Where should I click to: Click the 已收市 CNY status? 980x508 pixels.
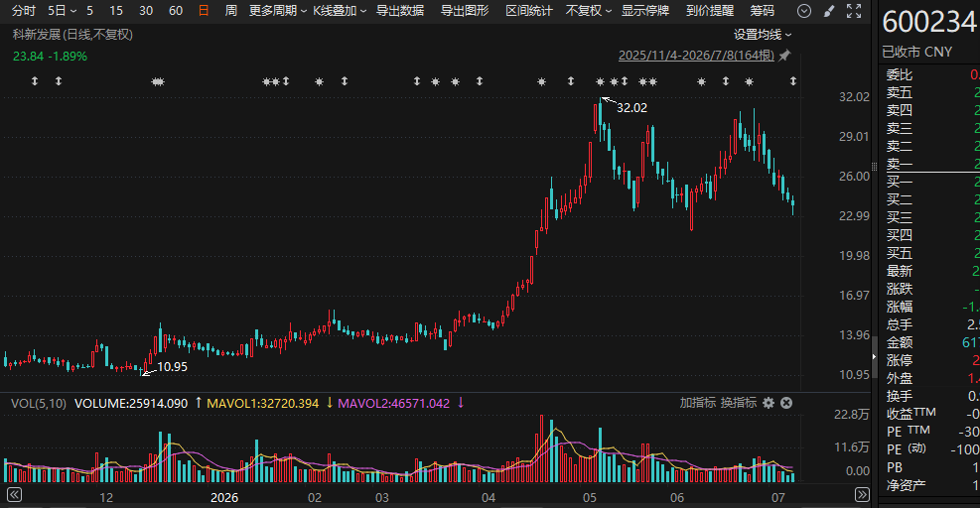(x=916, y=52)
